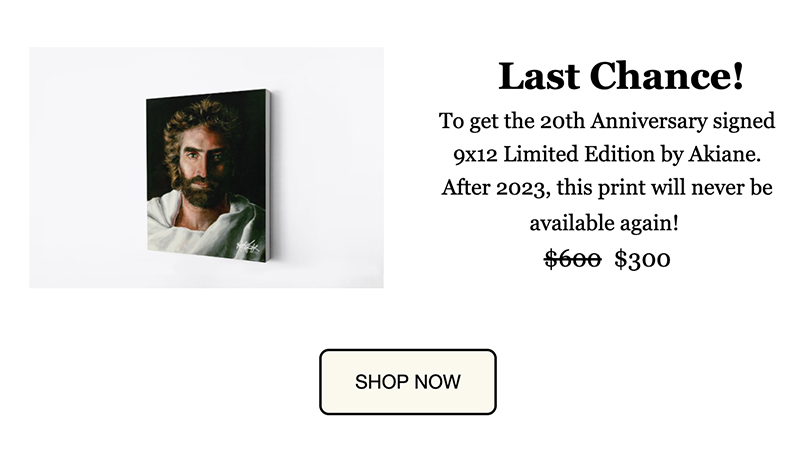Click the SHOP NOW button
Viewport: 810px width, 466px height.
click(x=408, y=382)
